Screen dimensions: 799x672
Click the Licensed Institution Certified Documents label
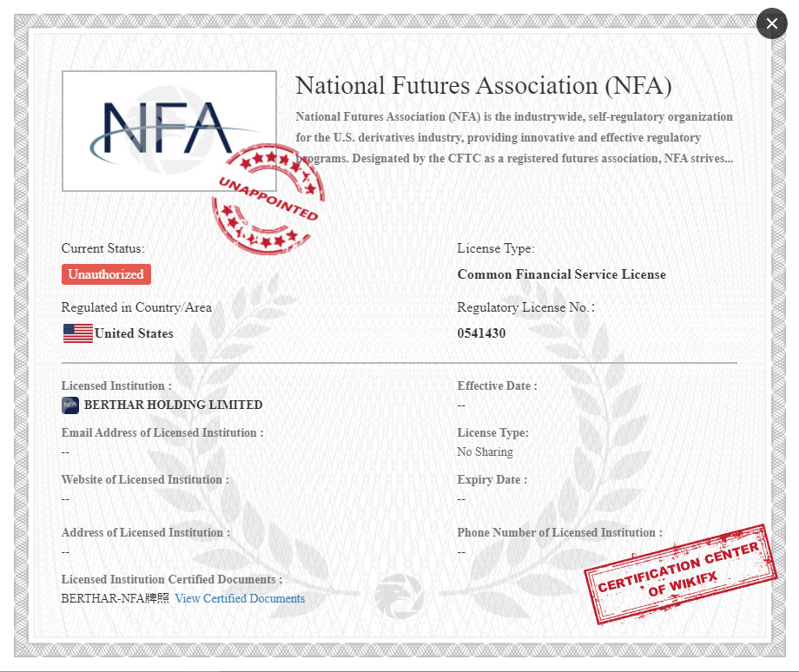pyautogui.click(x=172, y=579)
